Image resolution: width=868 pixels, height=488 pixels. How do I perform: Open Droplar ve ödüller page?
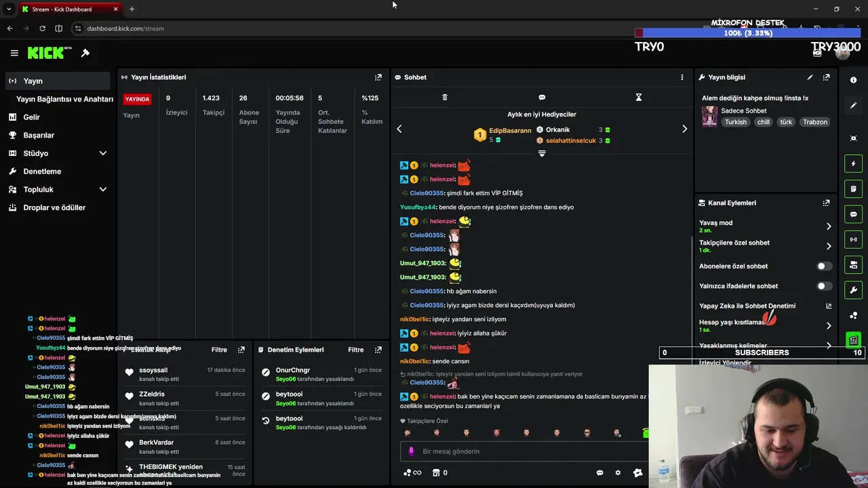point(54,207)
